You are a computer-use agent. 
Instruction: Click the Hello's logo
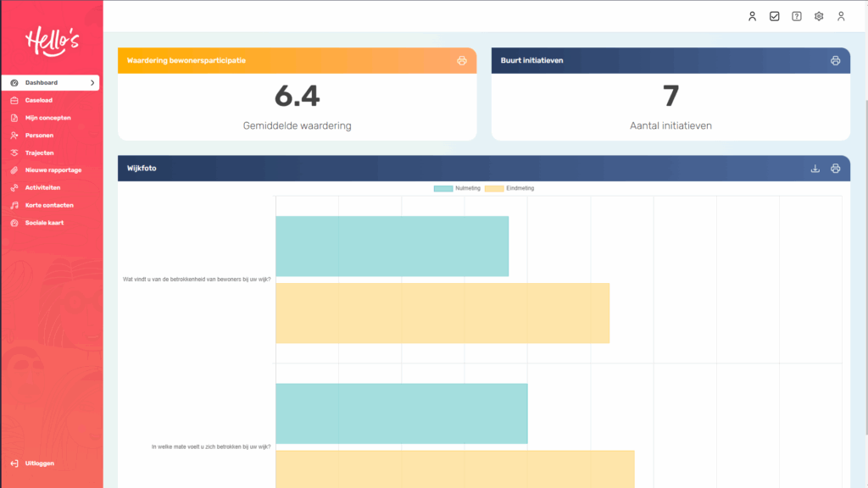pyautogui.click(x=51, y=40)
